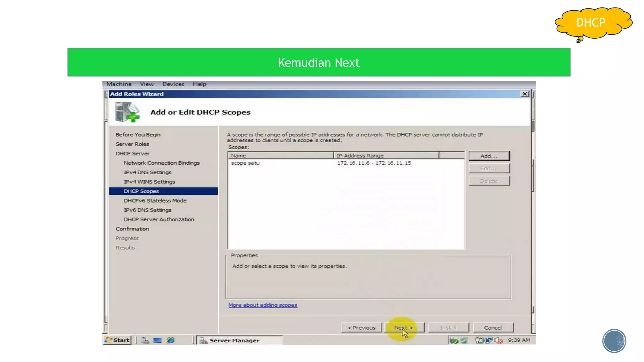Image resolution: width=644 pixels, height=362 pixels.
Task: Cancel the Add Roles Wizard
Action: 493,327
